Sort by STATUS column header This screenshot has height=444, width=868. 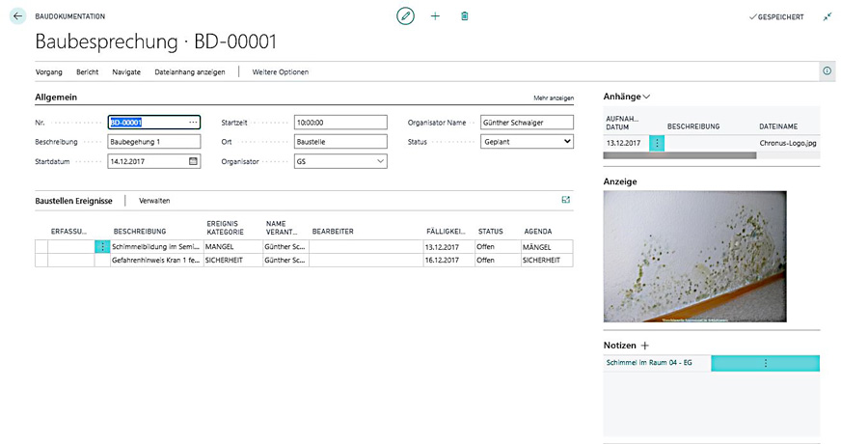(x=491, y=232)
